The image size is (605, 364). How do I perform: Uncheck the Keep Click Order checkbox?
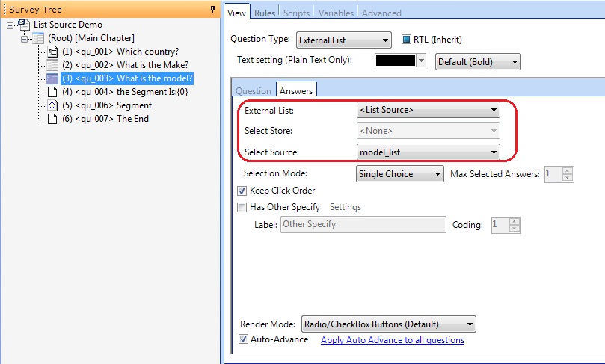pos(242,191)
